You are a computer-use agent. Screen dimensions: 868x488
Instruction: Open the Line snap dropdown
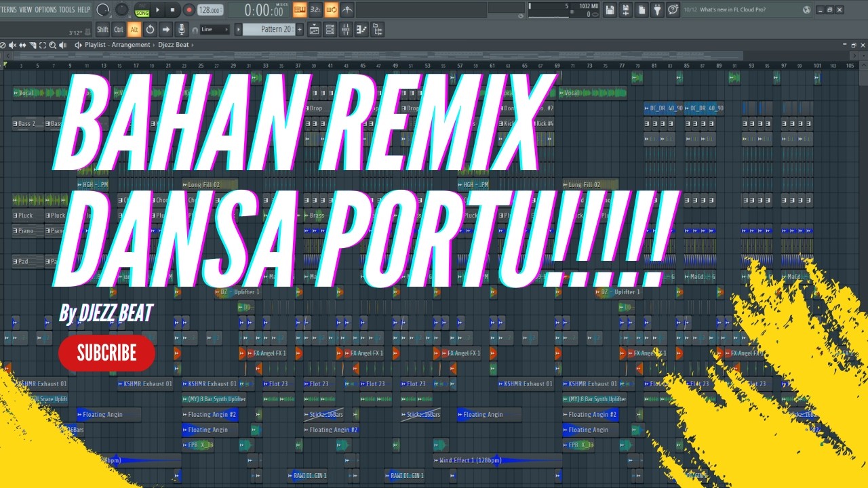(x=215, y=30)
